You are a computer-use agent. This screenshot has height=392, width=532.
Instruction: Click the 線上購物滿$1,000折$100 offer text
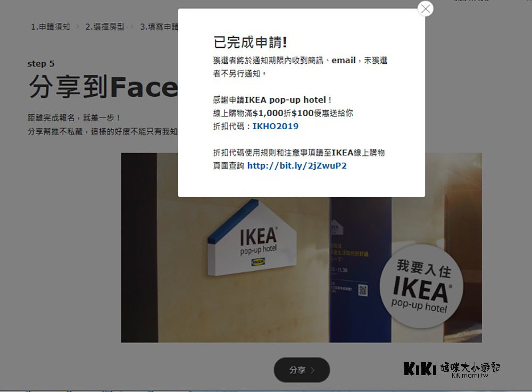coord(283,113)
